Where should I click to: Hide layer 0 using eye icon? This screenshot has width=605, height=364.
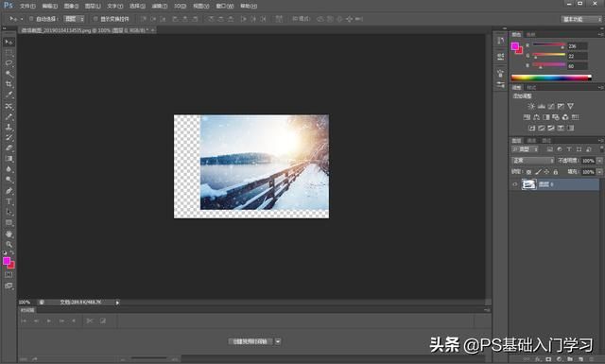[x=514, y=184]
